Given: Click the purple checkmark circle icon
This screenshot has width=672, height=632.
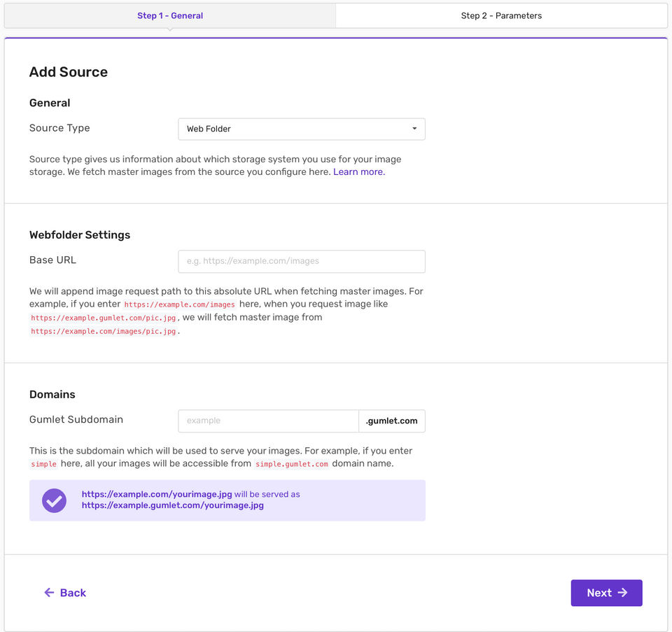Looking at the screenshot, I should [54, 500].
